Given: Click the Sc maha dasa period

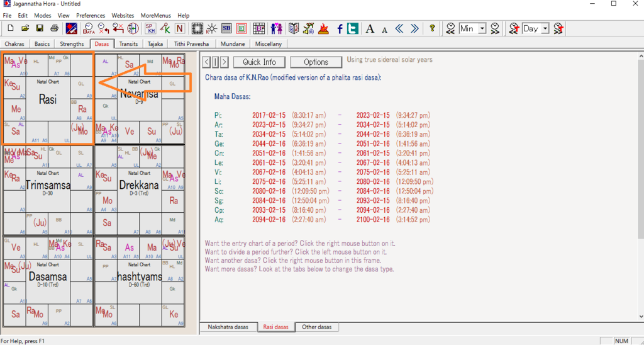Looking at the screenshot, I should 323,191.
